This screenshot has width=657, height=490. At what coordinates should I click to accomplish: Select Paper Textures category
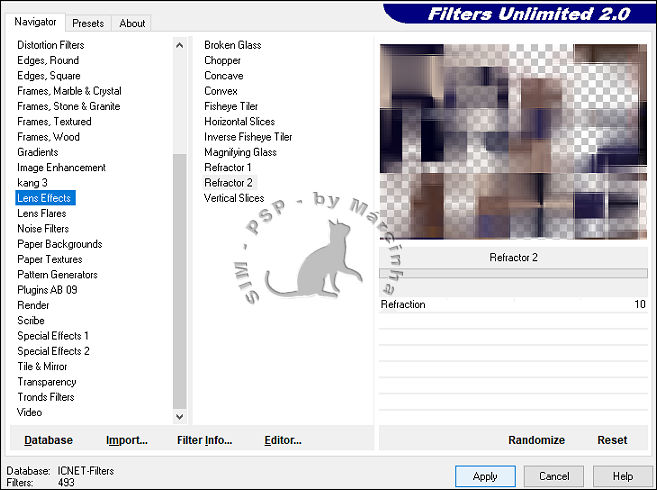[49, 259]
